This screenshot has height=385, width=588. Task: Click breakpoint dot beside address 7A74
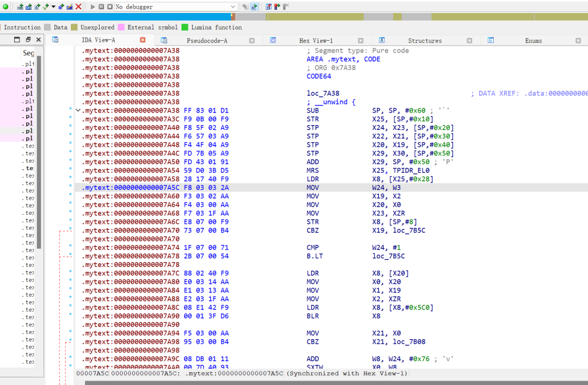(70, 246)
